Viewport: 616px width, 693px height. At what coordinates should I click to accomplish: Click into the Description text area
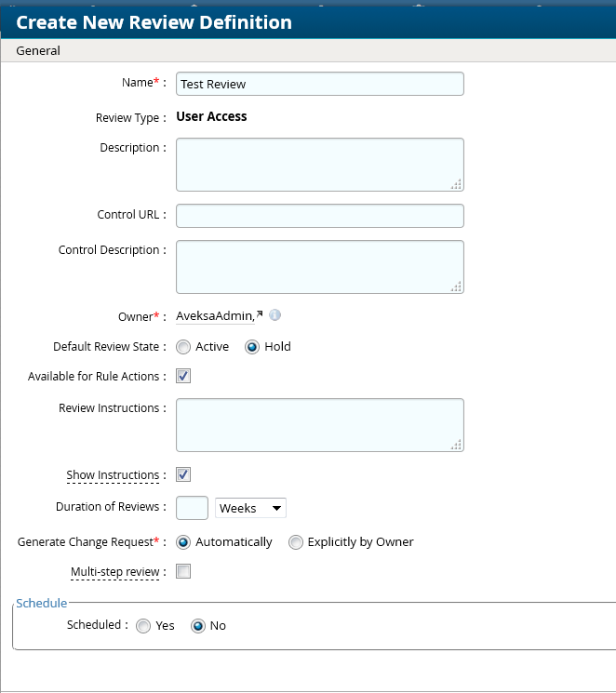[x=319, y=165]
